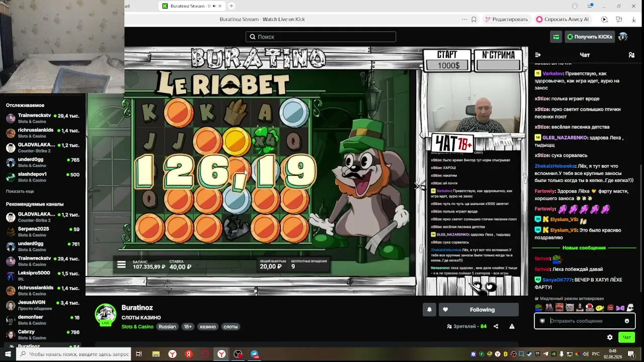Click username SanyaOK777 in chat
Screen dimensions: 644x362
[x=557, y=280]
